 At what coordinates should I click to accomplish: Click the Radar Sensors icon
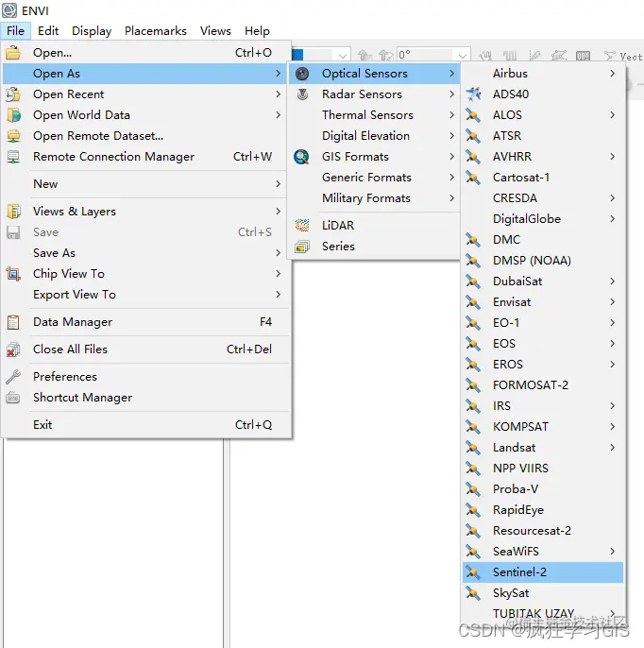coord(302,94)
